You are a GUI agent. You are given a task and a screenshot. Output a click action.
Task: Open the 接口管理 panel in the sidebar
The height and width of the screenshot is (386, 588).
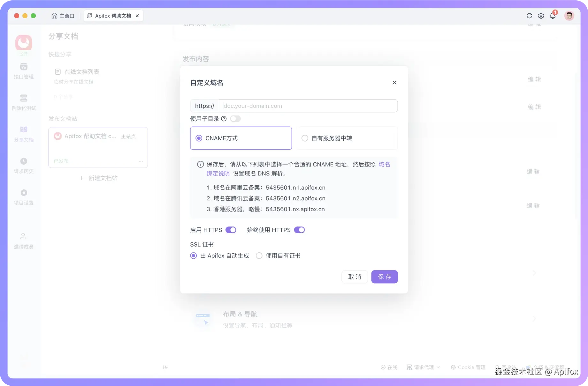point(23,71)
